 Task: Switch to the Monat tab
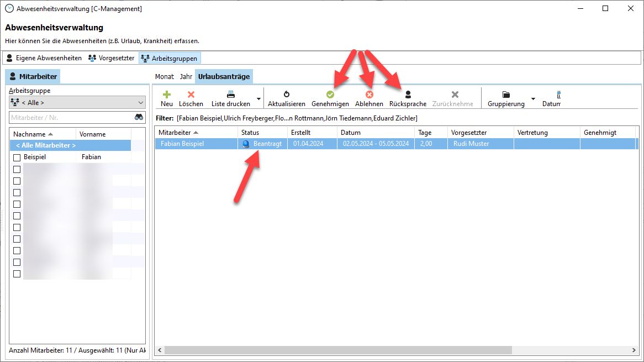pos(164,76)
